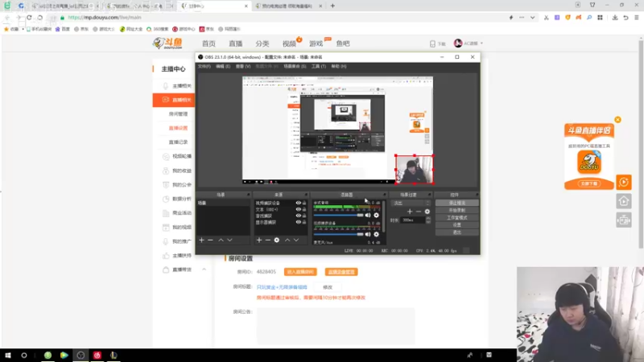Click the 停止推流 button in OBS
This screenshot has width=644, height=362.
point(457,204)
